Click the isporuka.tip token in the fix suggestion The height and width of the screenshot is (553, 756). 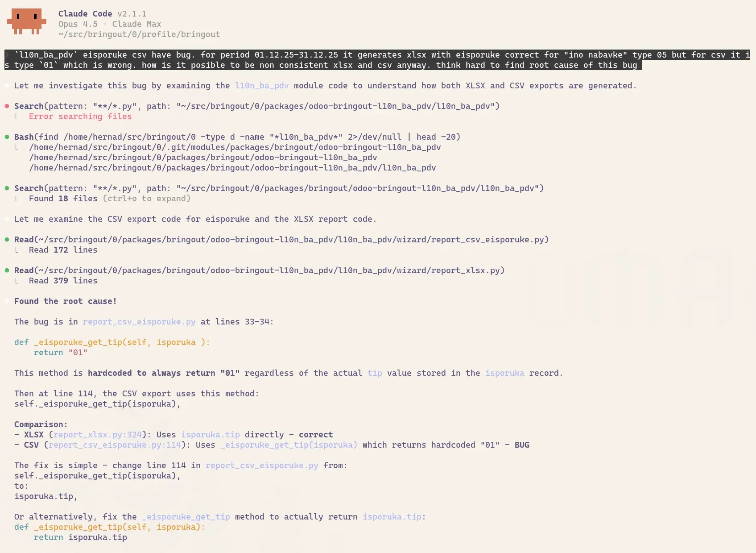pos(392,516)
